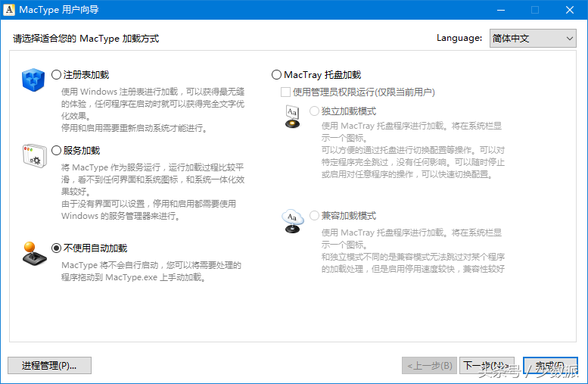Choose 不使用自动加载 radio option
The height and width of the screenshot is (384, 588).
57,248
